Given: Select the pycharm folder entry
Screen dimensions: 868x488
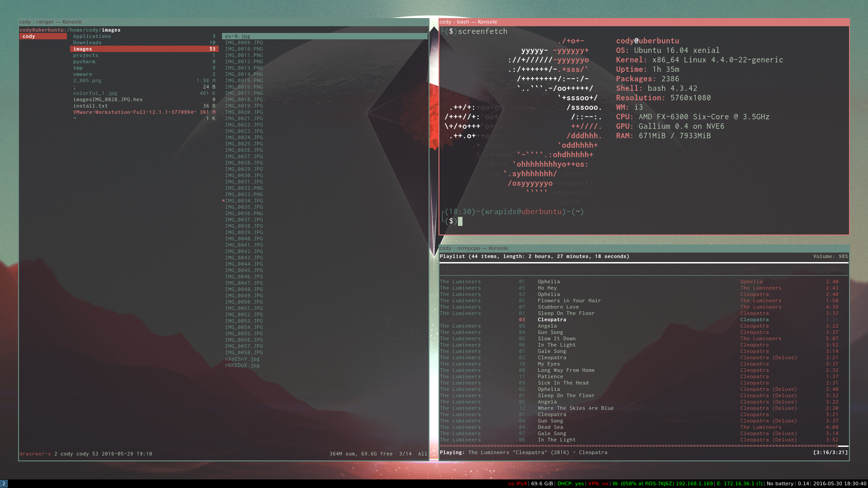Looking at the screenshot, I should pos(84,61).
